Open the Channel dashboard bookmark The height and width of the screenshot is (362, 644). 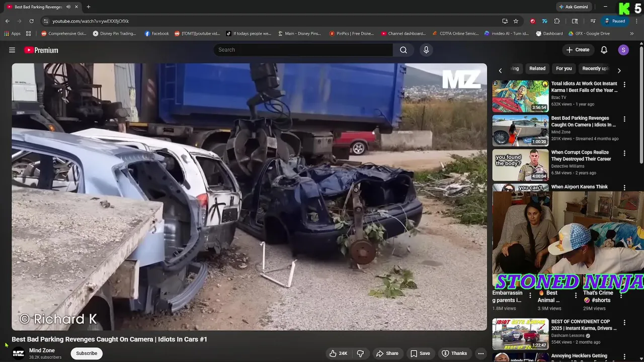point(404,34)
